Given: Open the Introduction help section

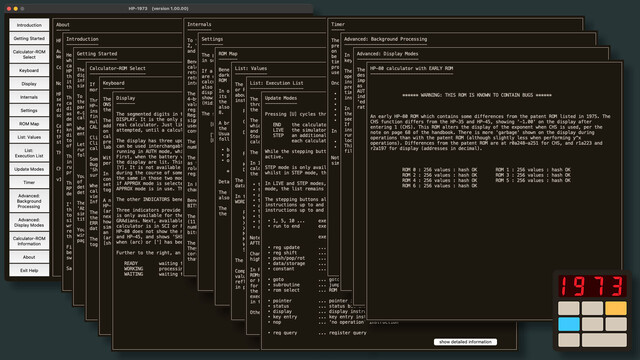Looking at the screenshot, I should [29, 25].
